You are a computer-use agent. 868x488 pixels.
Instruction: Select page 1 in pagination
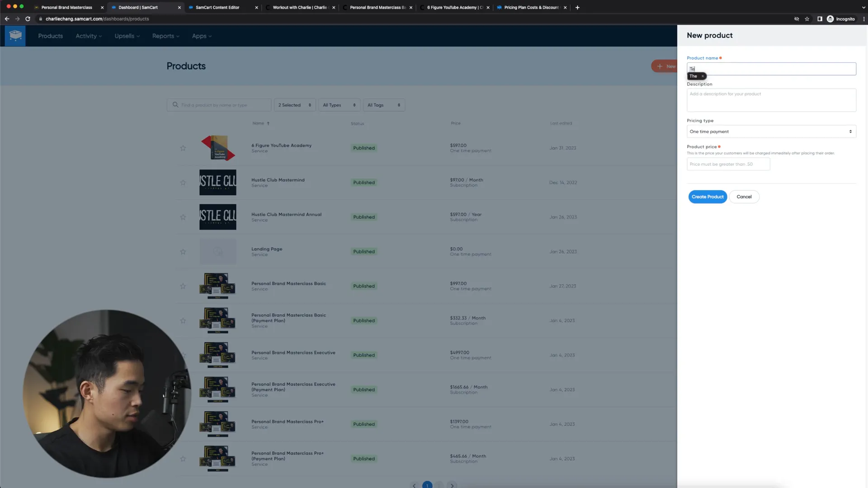pos(427,485)
